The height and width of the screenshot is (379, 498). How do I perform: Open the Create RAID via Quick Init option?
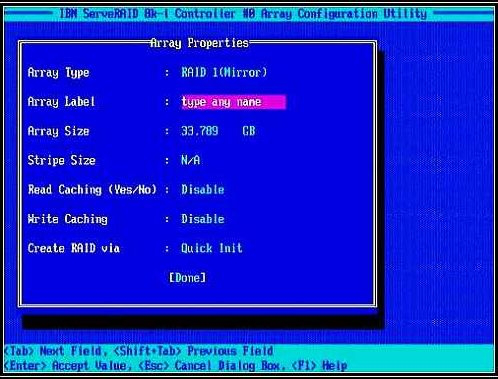point(212,248)
